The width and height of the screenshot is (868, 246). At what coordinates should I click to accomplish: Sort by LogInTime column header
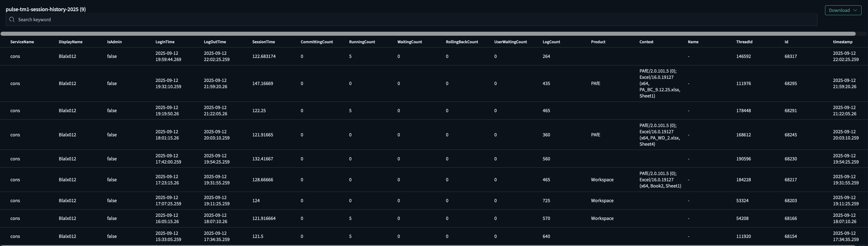(x=165, y=42)
